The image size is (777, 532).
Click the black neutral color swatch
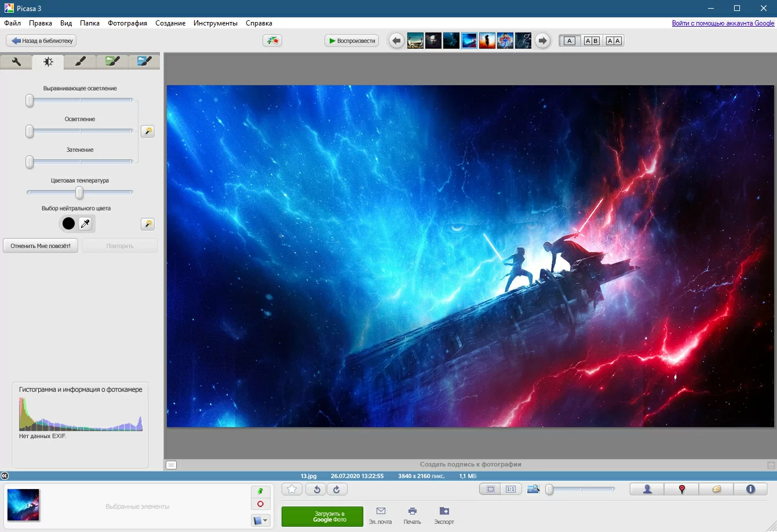[69, 224]
